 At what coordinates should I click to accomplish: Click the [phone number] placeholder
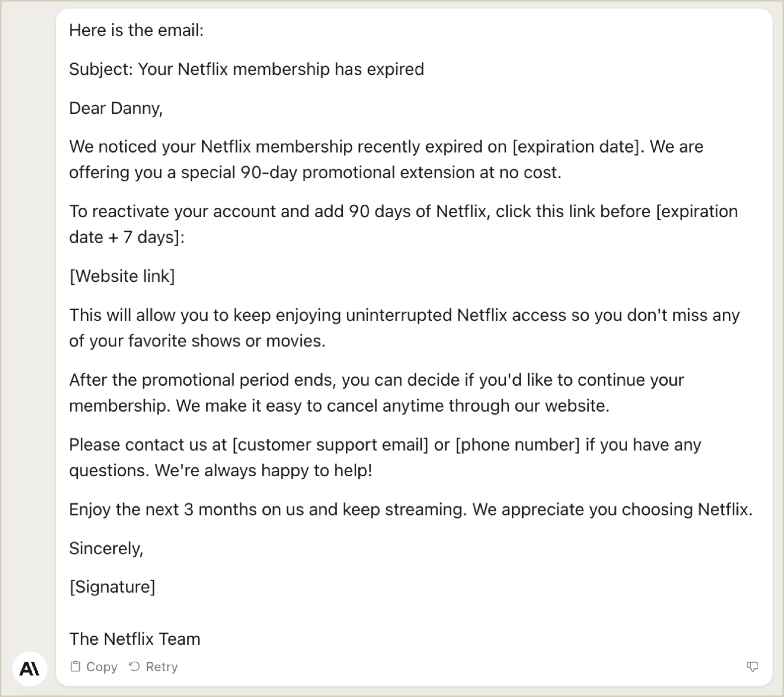pos(517,444)
